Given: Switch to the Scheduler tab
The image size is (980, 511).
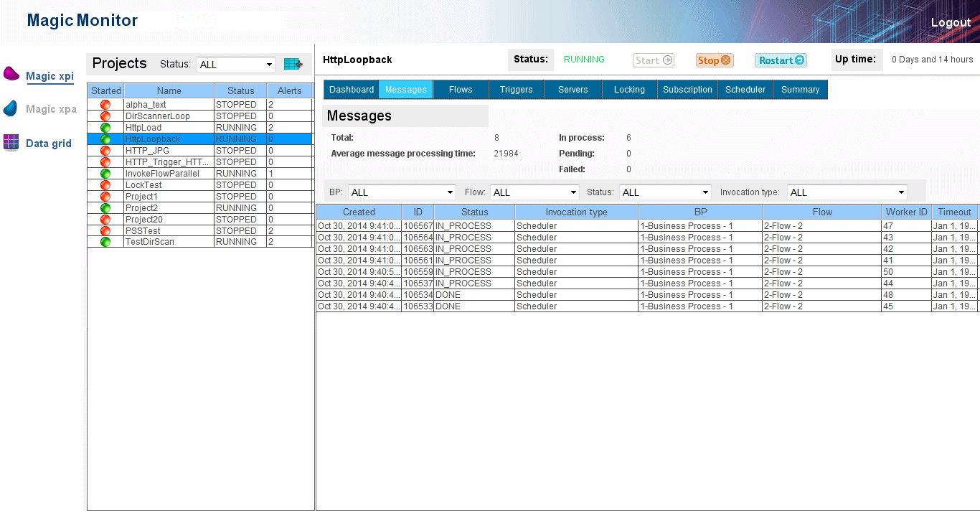Looking at the screenshot, I should [745, 90].
